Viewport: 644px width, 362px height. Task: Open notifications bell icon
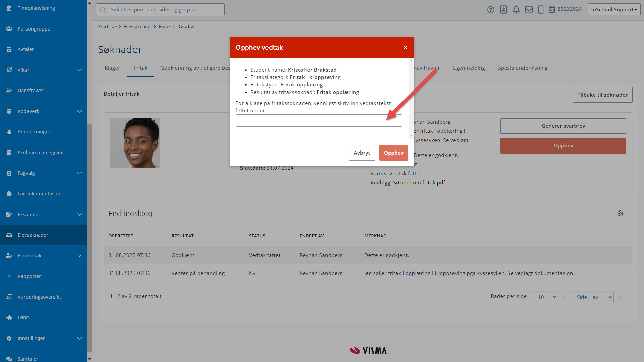[x=516, y=10]
